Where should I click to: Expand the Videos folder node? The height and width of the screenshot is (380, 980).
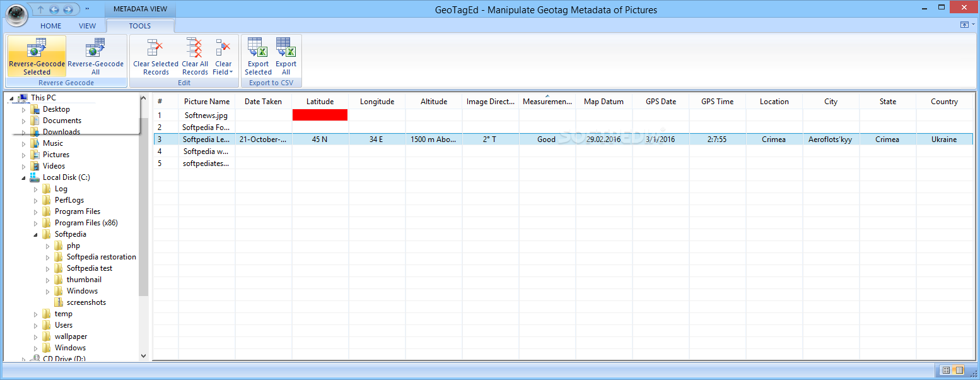point(24,166)
